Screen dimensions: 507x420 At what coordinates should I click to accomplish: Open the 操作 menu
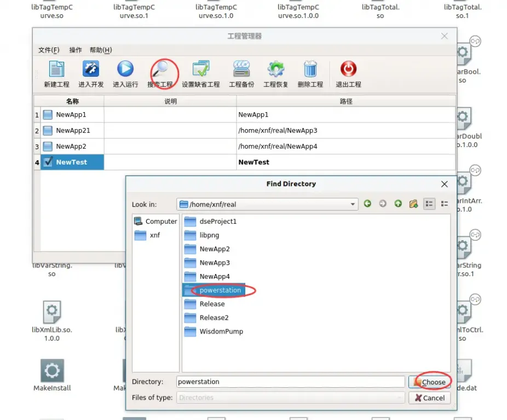tap(76, 50)
